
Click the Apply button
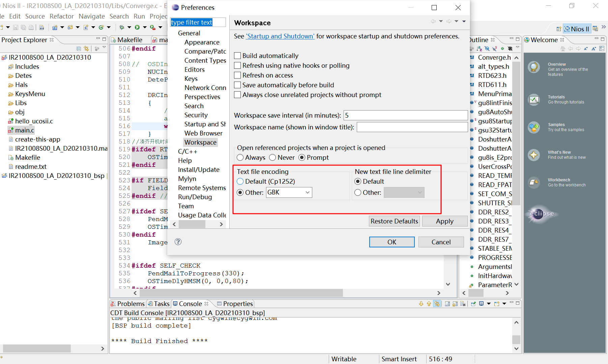click(444, 221)
